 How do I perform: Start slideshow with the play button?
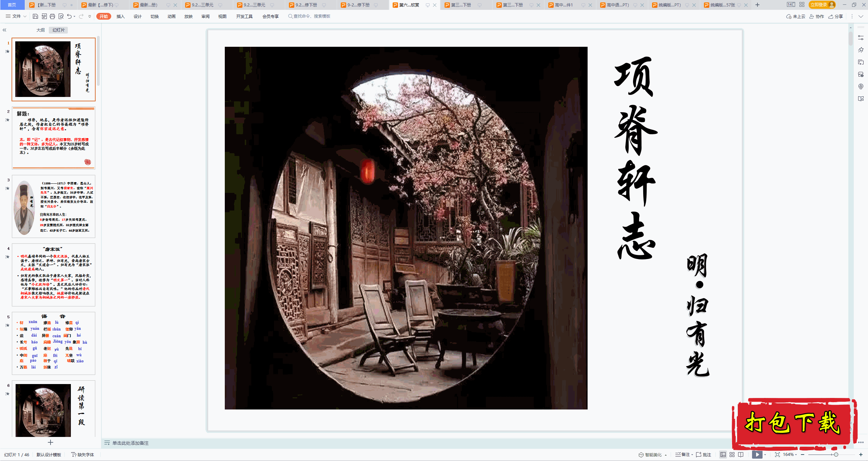757,455
